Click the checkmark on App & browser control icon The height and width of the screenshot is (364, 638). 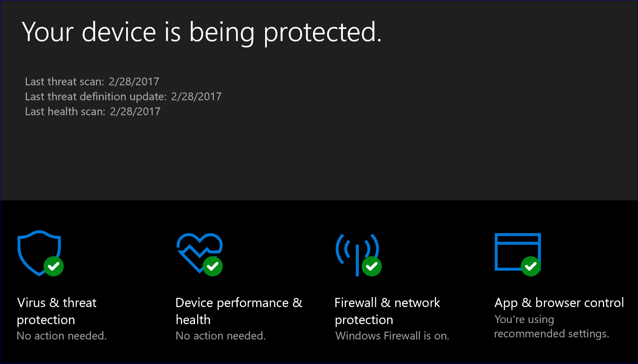(x=531, y=267)
